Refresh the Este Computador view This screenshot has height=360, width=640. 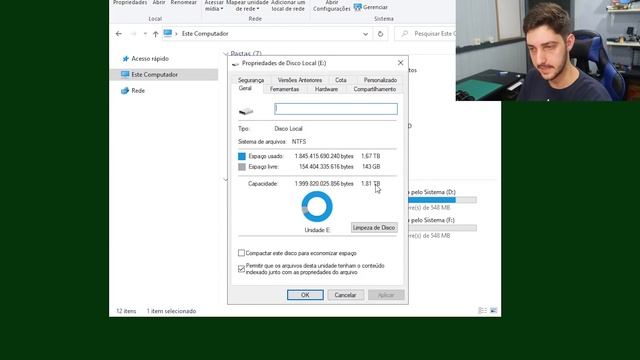[x=380, y=34]
